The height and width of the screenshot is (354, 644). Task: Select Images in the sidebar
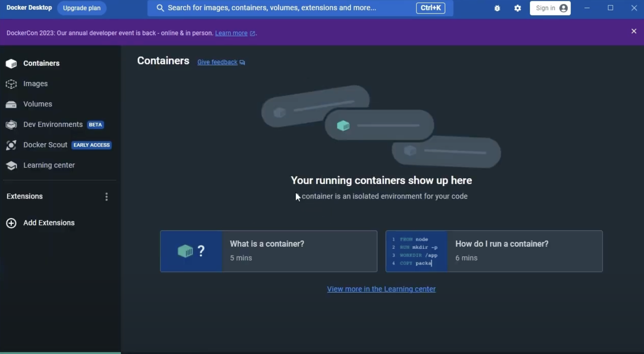(35, 84)
